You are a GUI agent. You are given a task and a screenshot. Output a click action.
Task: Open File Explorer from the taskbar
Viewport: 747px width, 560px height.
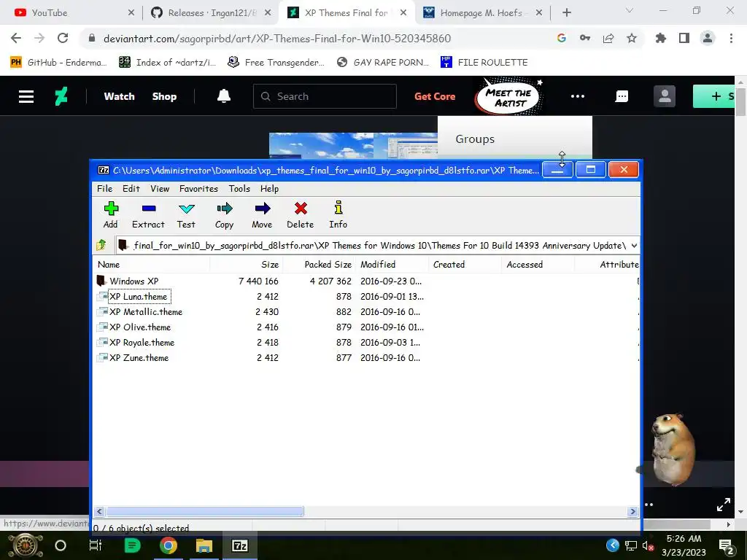tap(204, 545)
